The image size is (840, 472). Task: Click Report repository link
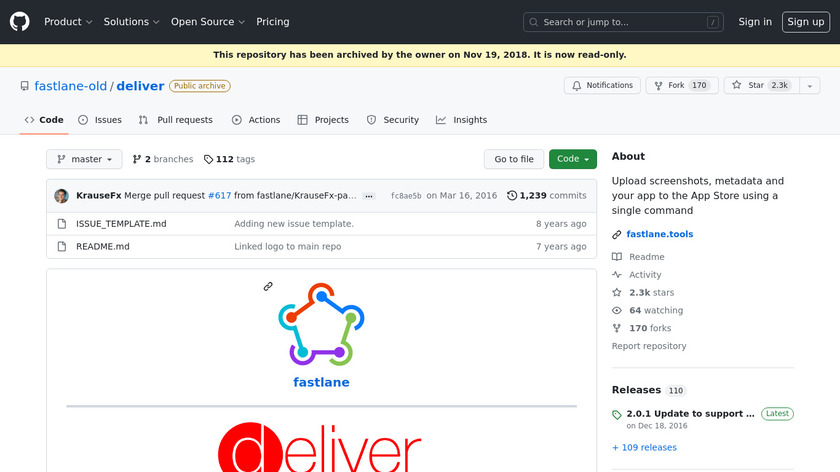pyautogui.click(x=649, y=346)
